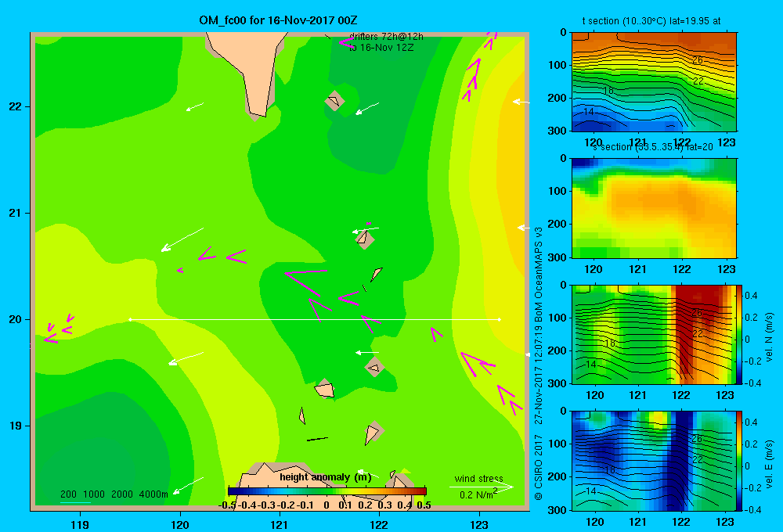Click the height anomaly colorbar

pyautogui.click(x=327, y=491)
